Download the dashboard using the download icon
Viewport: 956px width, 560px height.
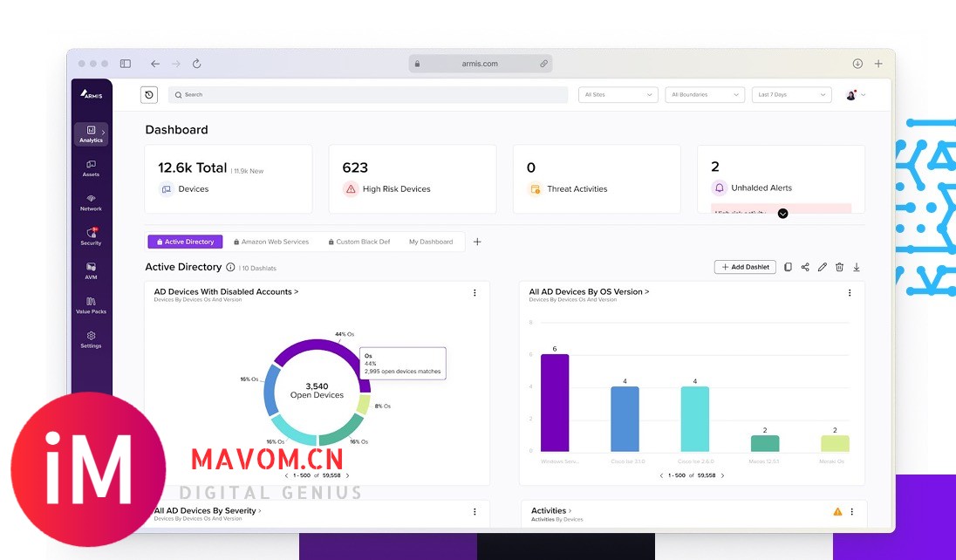[857, 267]
